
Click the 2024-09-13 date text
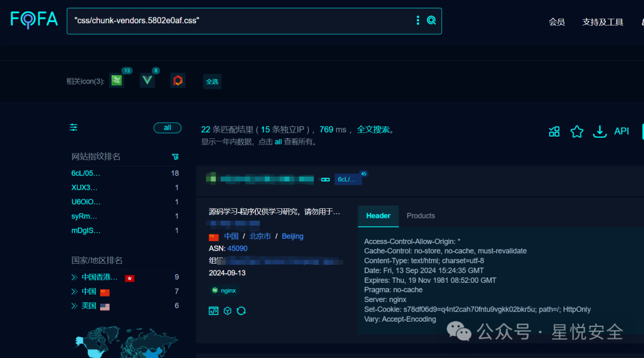[227, 273]
